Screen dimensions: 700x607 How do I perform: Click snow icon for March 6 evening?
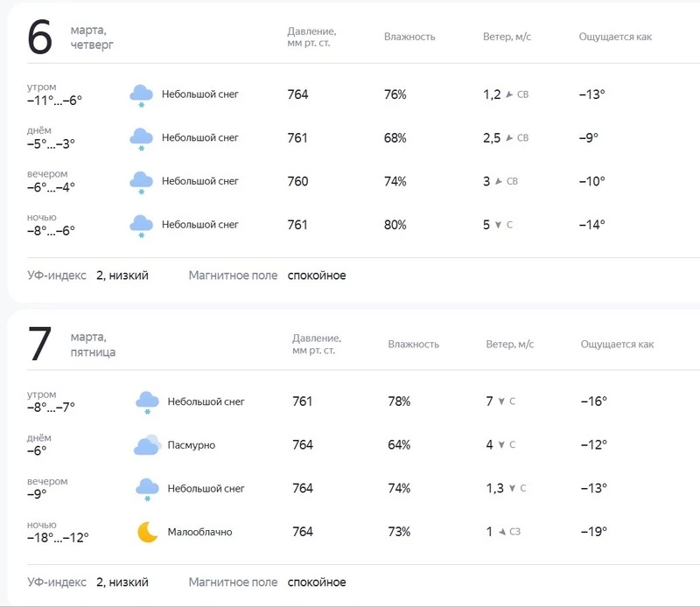(x=141, y=182)
